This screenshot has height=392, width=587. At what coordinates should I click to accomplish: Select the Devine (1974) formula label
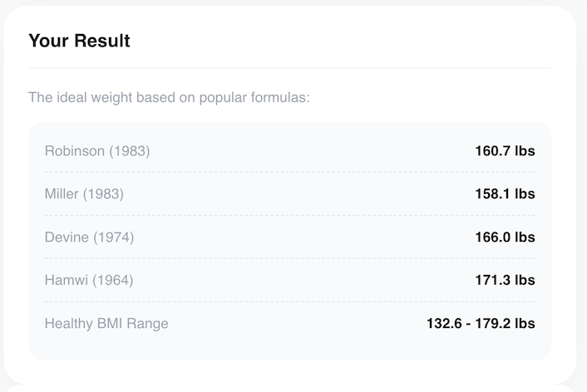pyautogui.click(x=89, y=238)
